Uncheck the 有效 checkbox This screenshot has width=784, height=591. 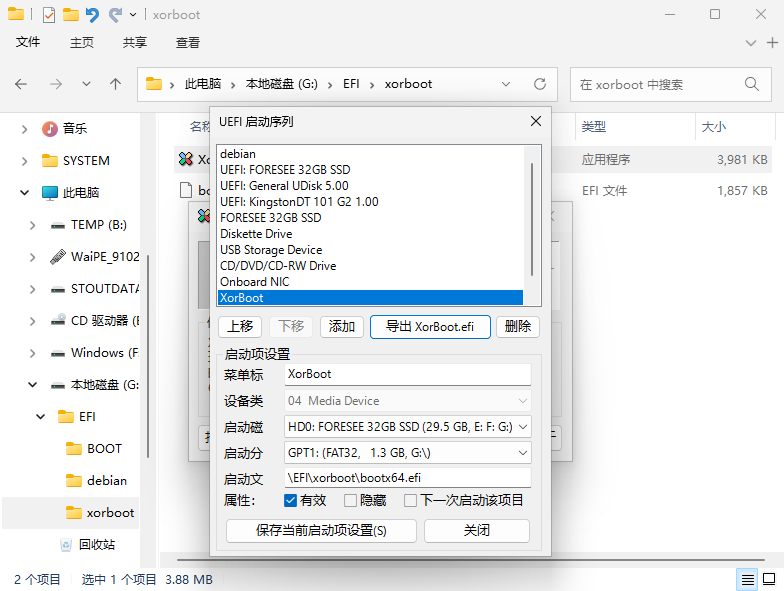pyautogui.click(x=290, y=500)
